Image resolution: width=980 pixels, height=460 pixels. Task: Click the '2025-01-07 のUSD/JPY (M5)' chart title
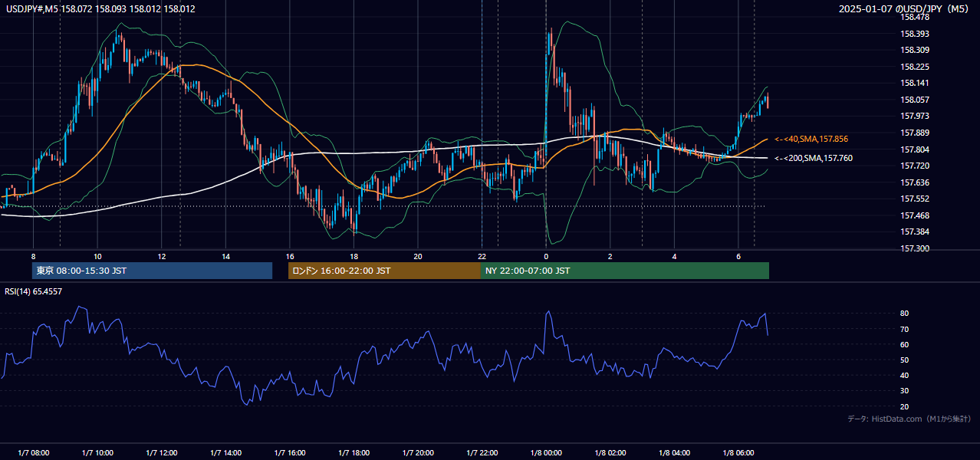point(905,9)
